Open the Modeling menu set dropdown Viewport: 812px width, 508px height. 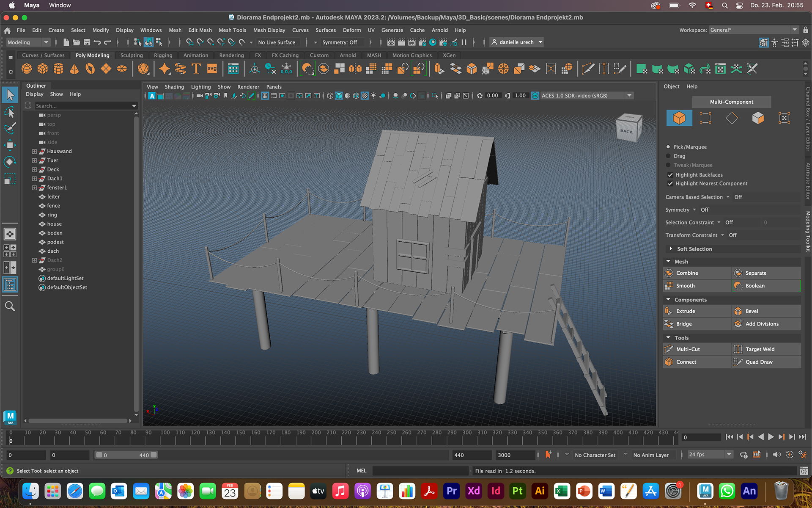tap(28, 42)
